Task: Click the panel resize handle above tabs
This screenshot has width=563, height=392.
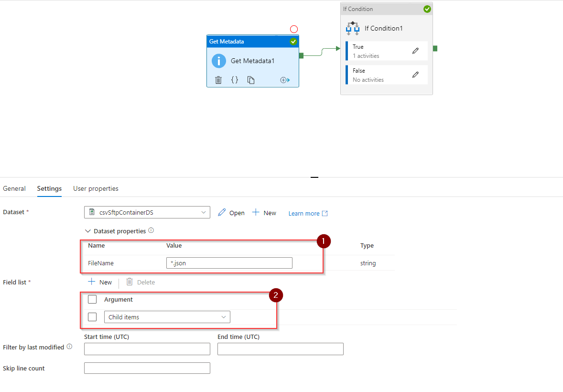Action: [x=314, y=177]
